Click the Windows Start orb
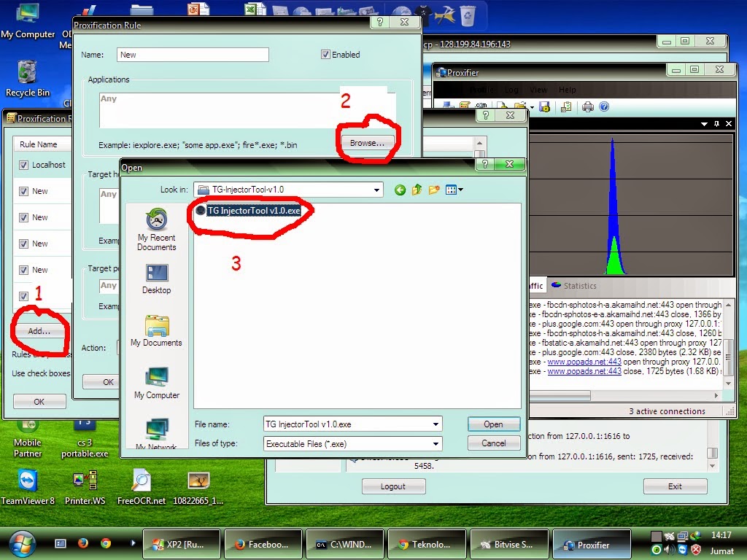The image size is (747, 560). click(x=21, y=544)
